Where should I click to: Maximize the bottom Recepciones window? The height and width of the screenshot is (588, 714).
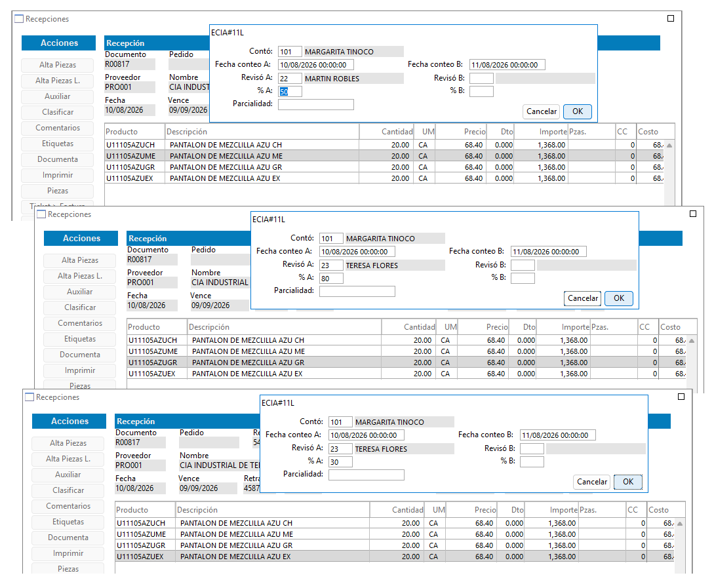pos(681,397)
